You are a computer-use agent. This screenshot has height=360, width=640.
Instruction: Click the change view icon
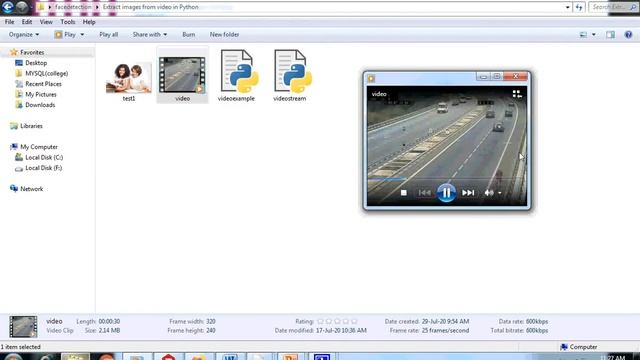click(x=583, y=35)
